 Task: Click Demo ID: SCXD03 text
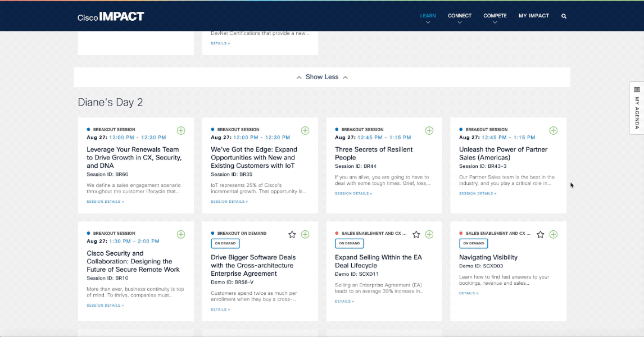(480, 266)
